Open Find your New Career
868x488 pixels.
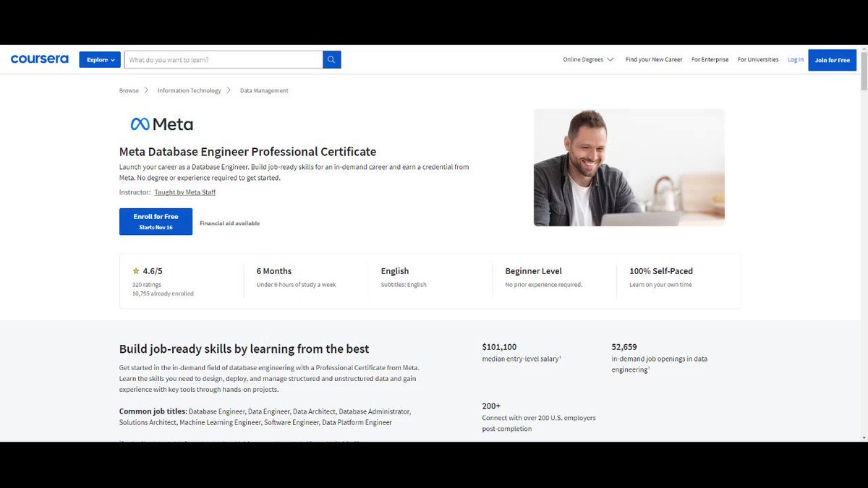click(x=654, y=59)
